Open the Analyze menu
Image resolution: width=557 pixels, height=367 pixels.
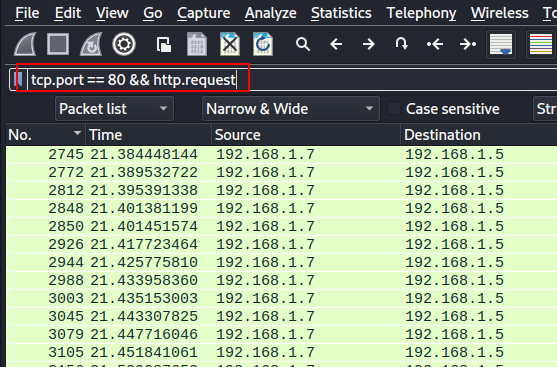270,13
